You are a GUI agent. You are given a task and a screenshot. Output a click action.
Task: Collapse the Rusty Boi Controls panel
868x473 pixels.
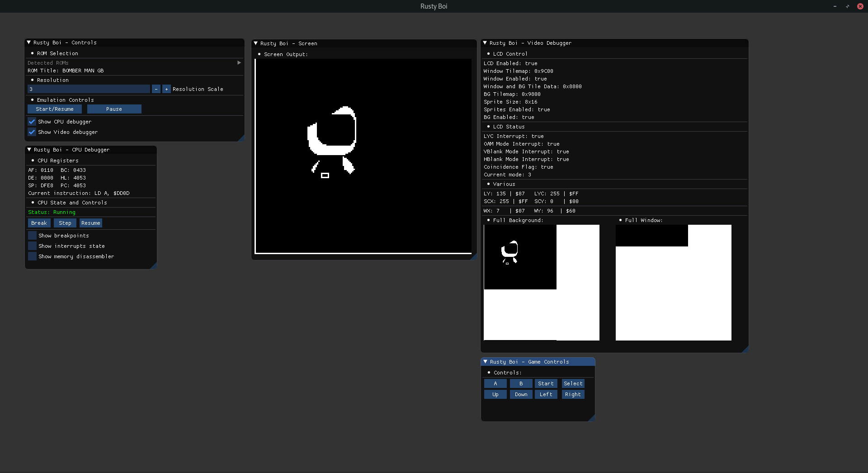pos(29,43)
